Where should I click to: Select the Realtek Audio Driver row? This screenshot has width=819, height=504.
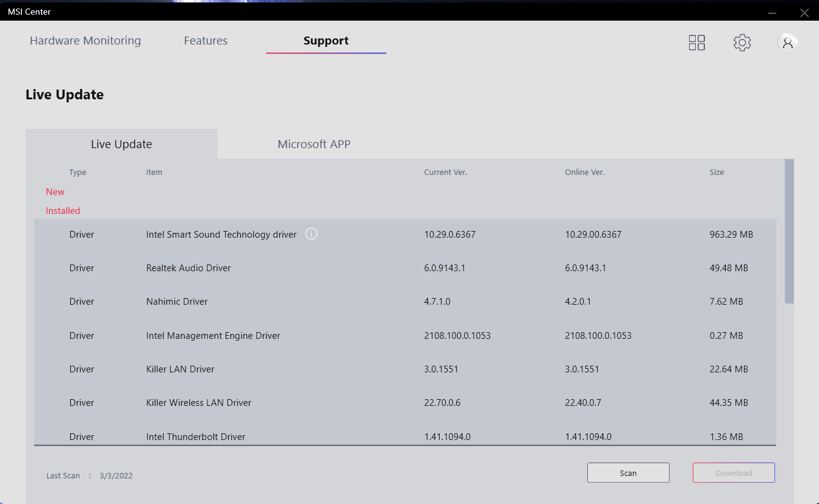(x=405, y=268)
